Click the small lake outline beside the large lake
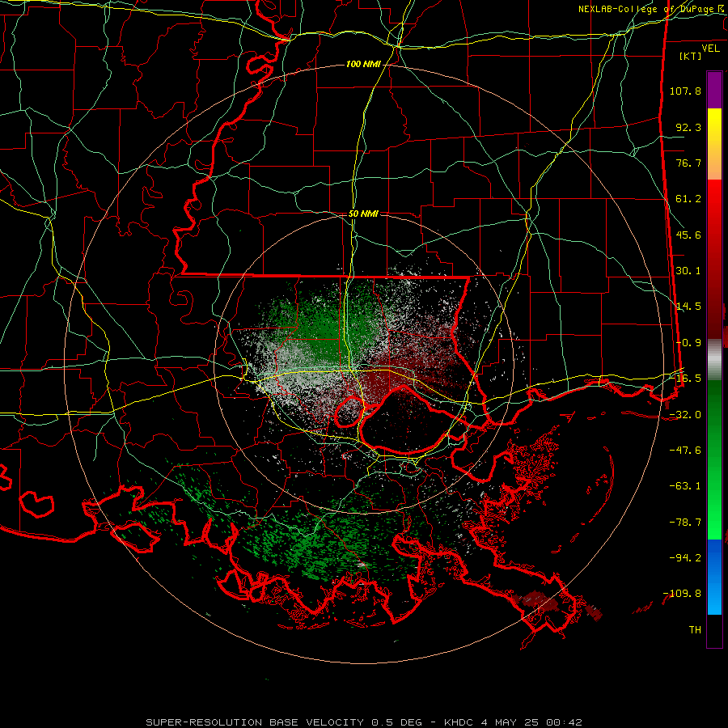 coord(349,412)
